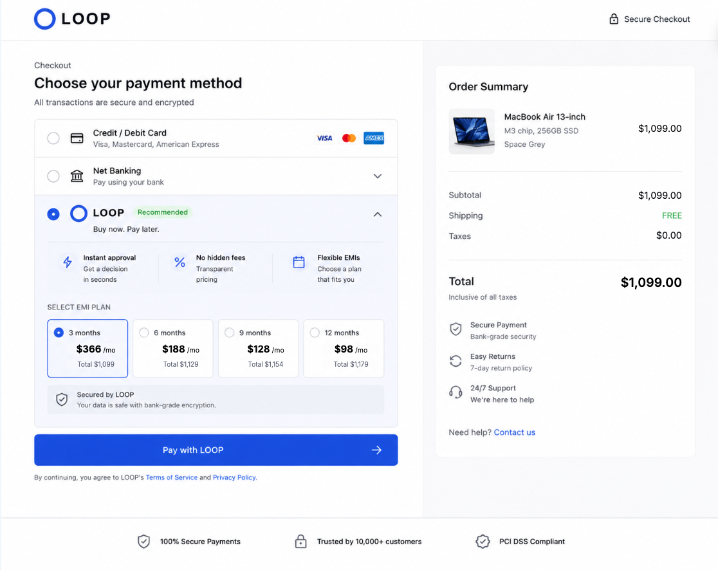This screenshot has height=588, width=718.
Task: Click the arrow icon on Pay button
Action: (376, 450)
